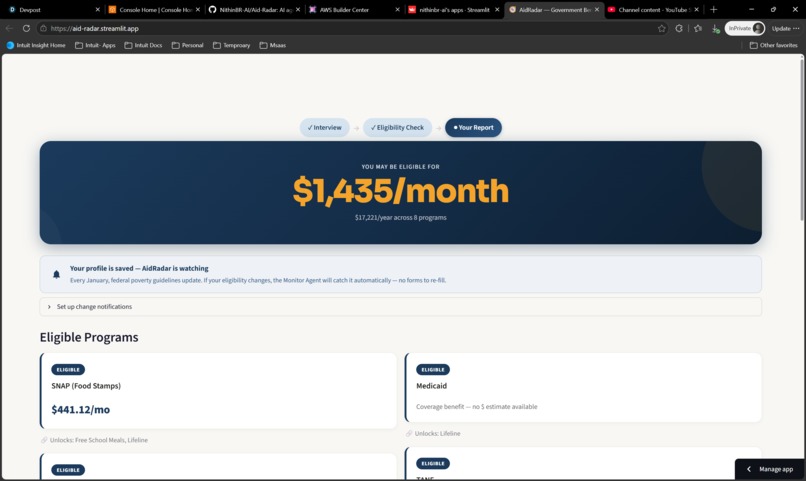Open the Intuit Docs bookmarks folder
Viewport: 806px width, 481px height.
point(143,45)
